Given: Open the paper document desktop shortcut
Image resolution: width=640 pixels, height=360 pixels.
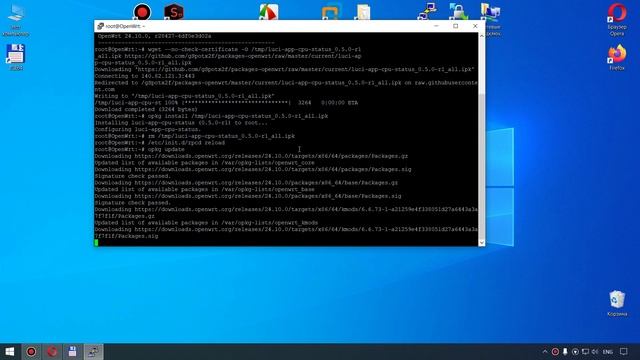Looking at the screenshot, I should coord(362,12).
